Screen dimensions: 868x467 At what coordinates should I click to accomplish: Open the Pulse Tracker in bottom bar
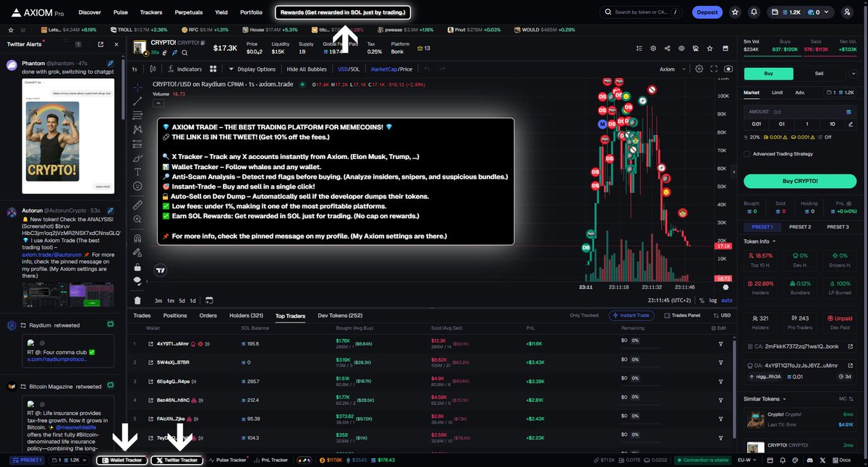tap(229, 460)
